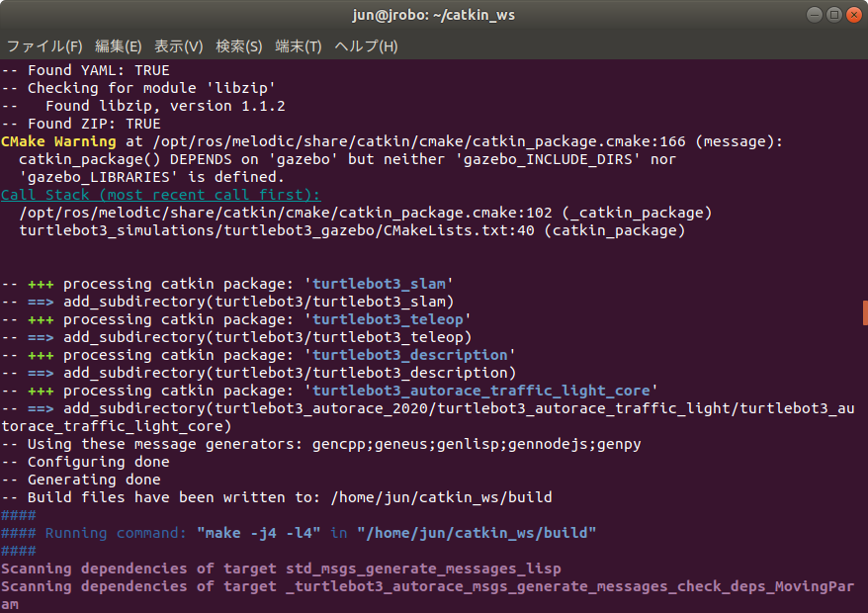Click the yellow CMake Warning text
Image resolution: width=868 pixels, height=613 pixels.
(58, 141)
